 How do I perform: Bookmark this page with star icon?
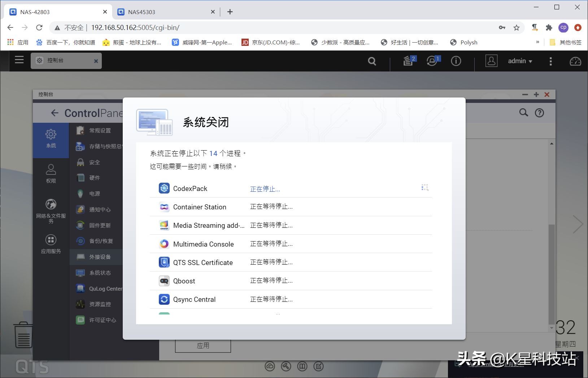click(517, 27)
